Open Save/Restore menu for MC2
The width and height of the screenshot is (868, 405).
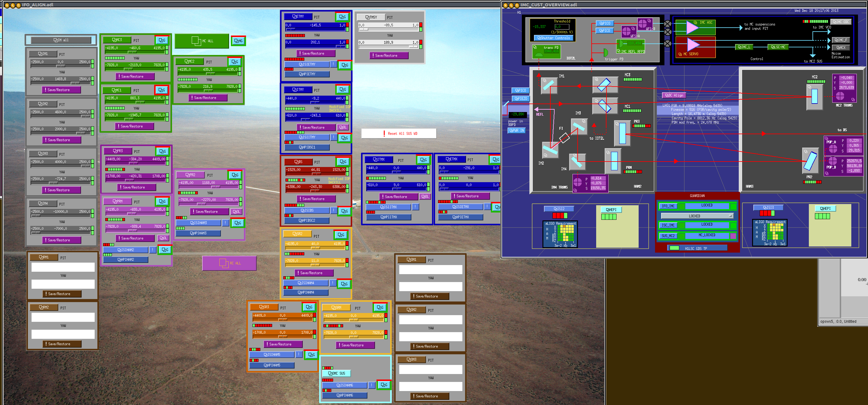pyautogui.click(x=208, y=98)
